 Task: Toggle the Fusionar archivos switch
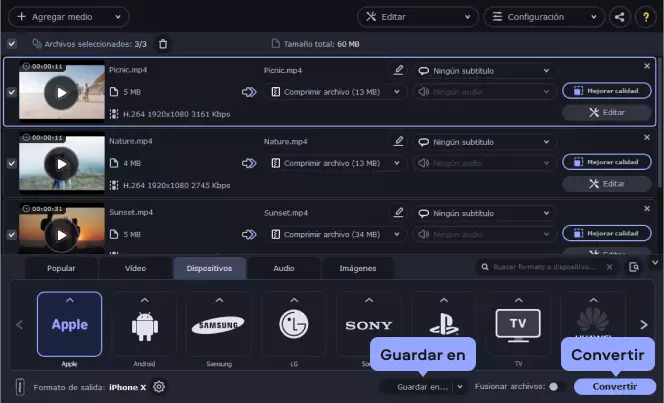click(x=556, y=386)
